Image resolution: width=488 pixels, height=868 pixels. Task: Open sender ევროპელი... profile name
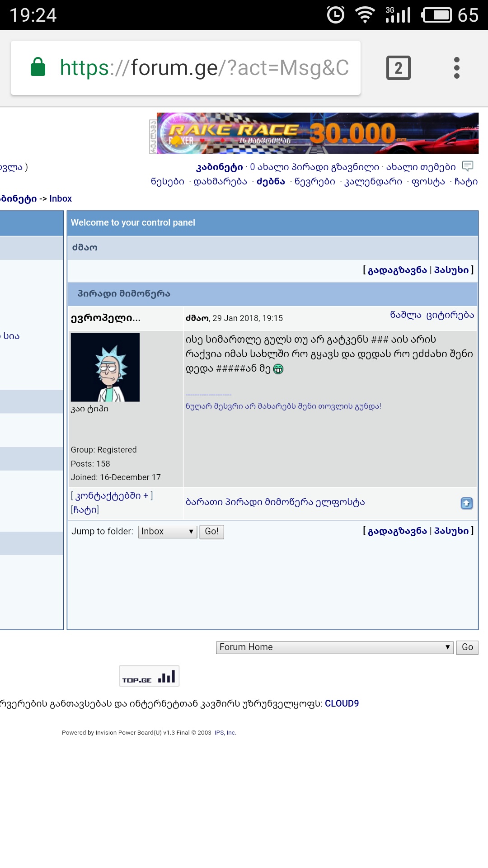[105, 318]
